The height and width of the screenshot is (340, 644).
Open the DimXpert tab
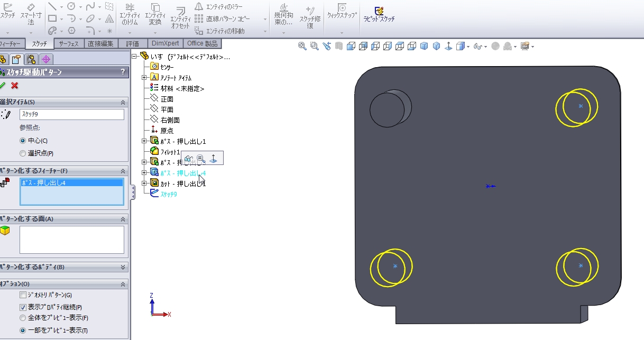[165, 43]
